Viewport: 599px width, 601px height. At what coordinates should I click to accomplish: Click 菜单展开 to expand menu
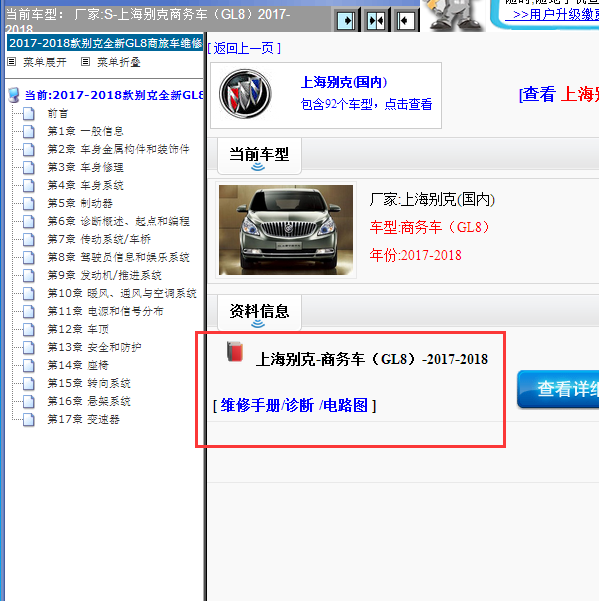pos(44,62)
